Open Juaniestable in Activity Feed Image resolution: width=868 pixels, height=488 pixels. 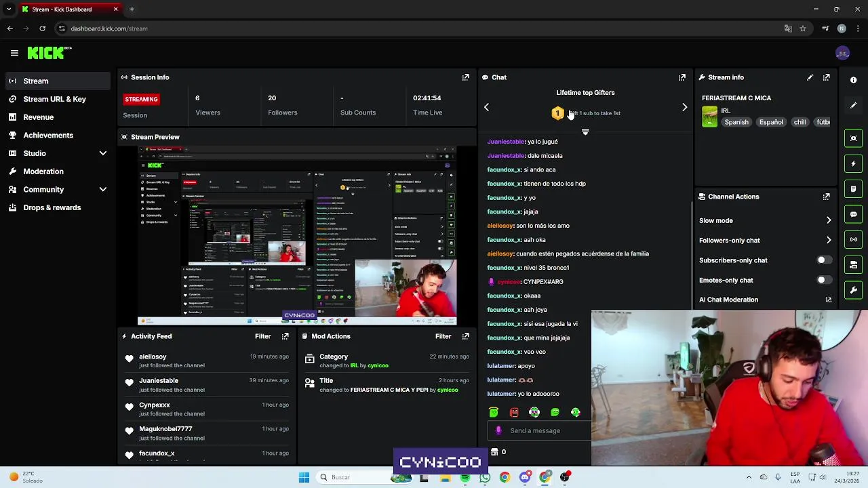(x=159, y=381)
